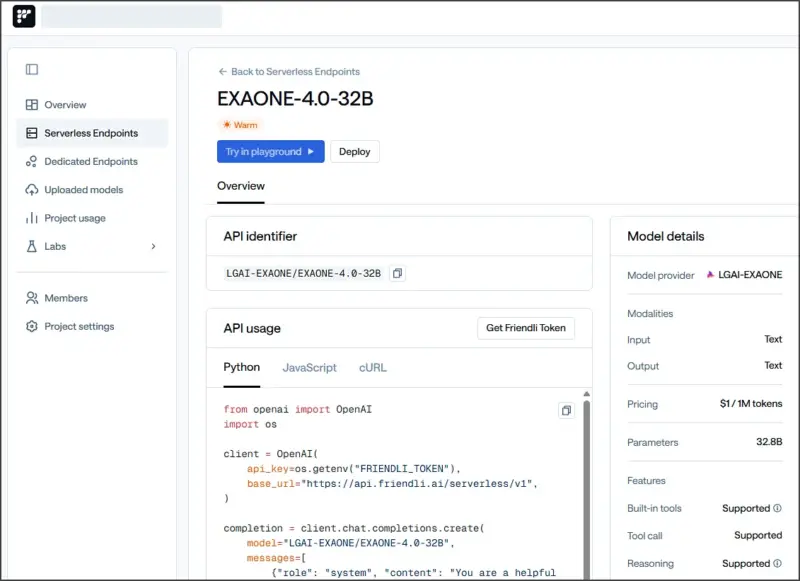The image size is (800, 581).
Task: Click the Serverless Endpoints sidebar icon
Action: pos(32,133)
